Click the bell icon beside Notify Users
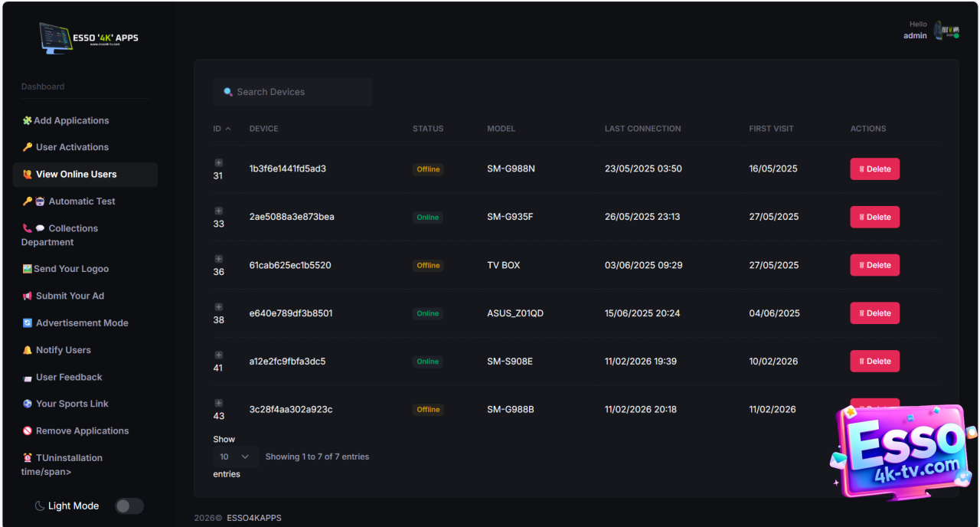 [28, 350]
